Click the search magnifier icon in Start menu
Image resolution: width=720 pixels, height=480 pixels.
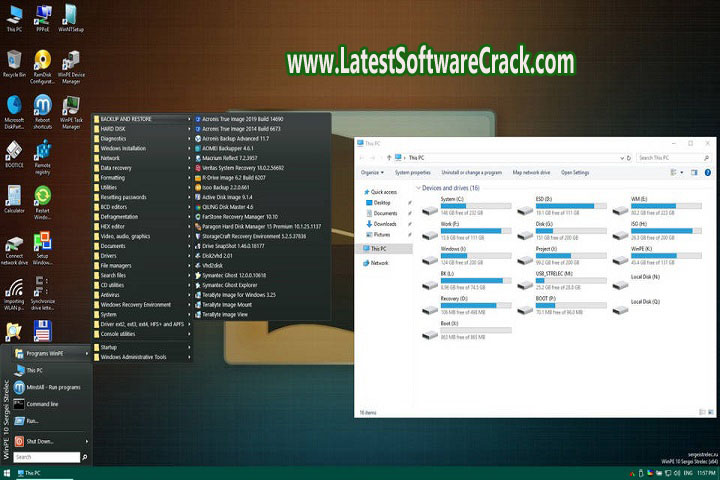coord(84,457)
